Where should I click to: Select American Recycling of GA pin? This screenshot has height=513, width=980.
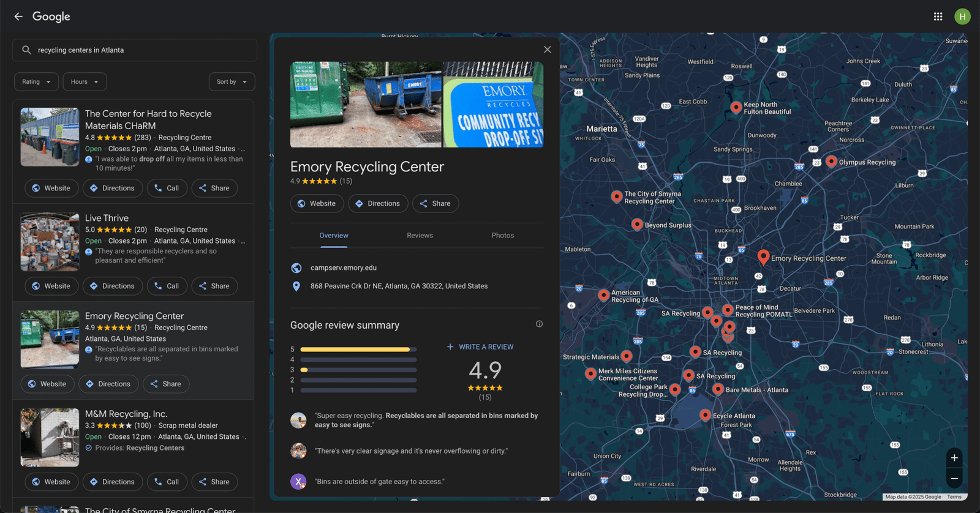click(603, 296)
